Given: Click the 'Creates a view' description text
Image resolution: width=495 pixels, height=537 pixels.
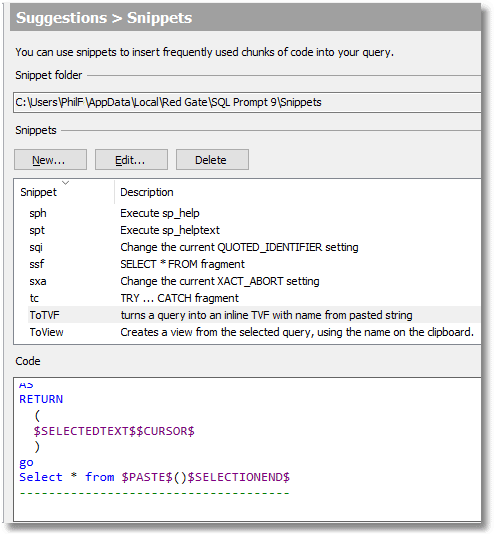Looking at the screenshot, I should pyautogui.click(x=297, y=332).
